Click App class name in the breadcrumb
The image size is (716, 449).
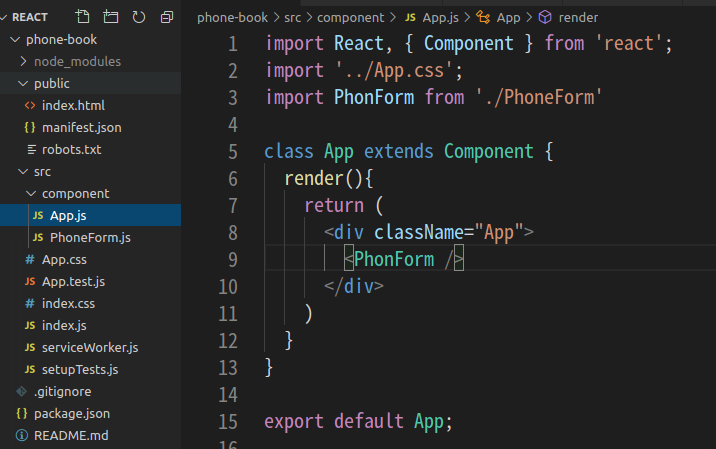point(509,18)
